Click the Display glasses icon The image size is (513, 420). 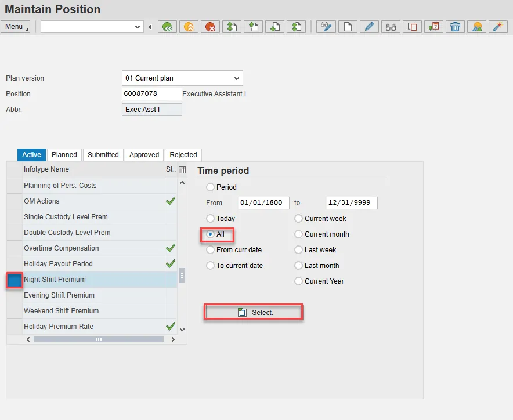pyautogui.click(x=391, y=27)
